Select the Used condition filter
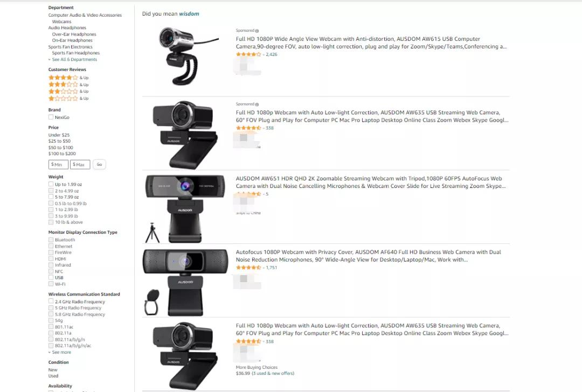Image resolution: width=582 pixels, height=392 pixels. tap(53, 376)
